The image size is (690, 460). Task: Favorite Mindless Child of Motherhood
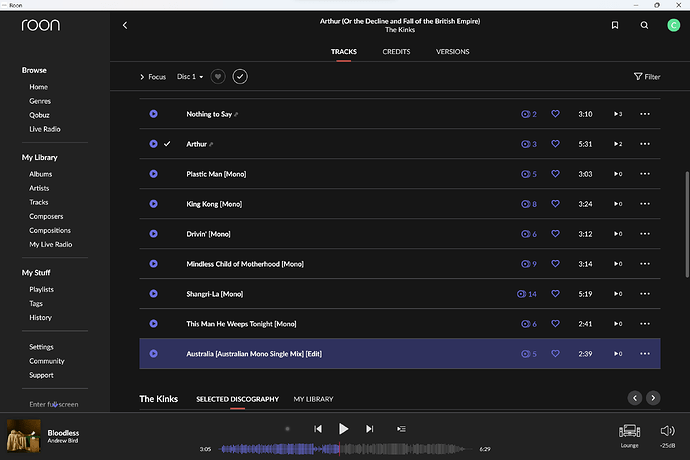click(x=555, y=263)
